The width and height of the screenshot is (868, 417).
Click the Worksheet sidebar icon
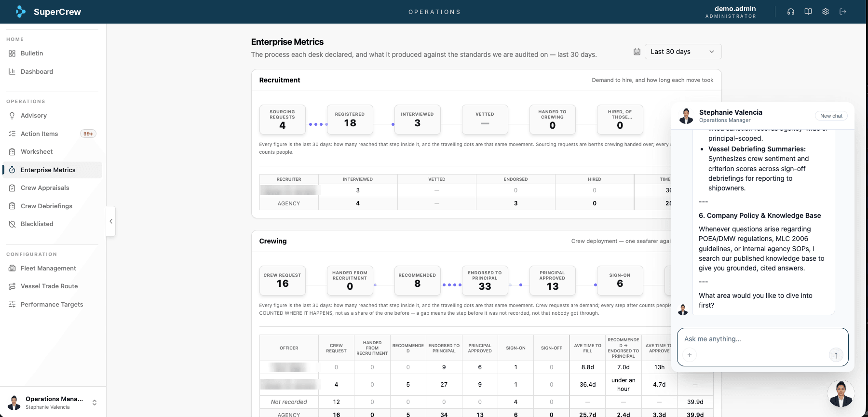pos(12,152)
